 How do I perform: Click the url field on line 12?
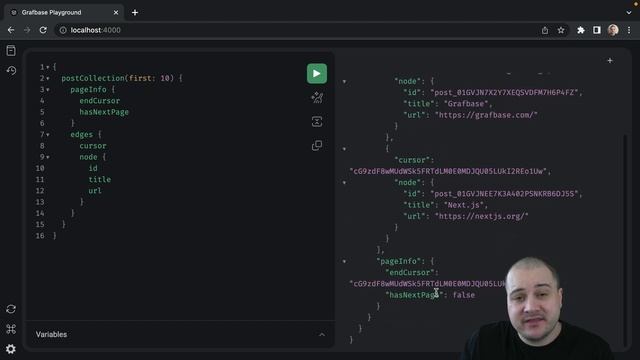point(95,191)
